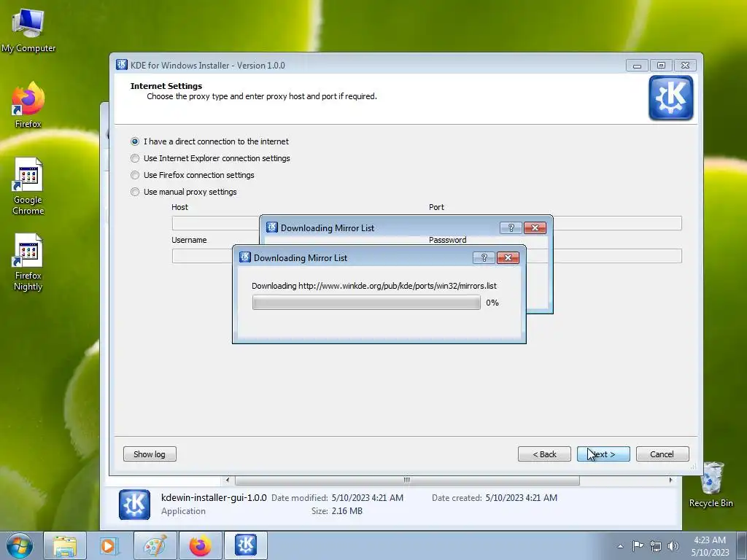Open help in rear Downloading Mirror List dialog
Screen dimensions: 747x560
(511, 227)
